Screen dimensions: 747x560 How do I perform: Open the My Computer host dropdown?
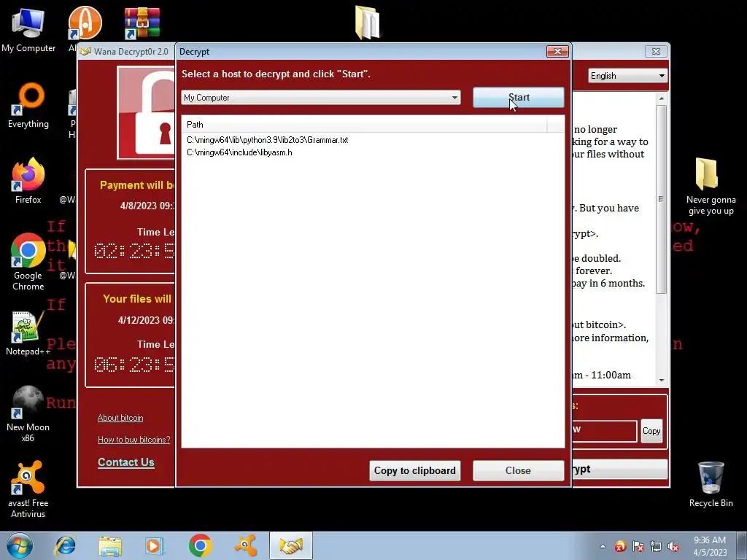point(321,97)
